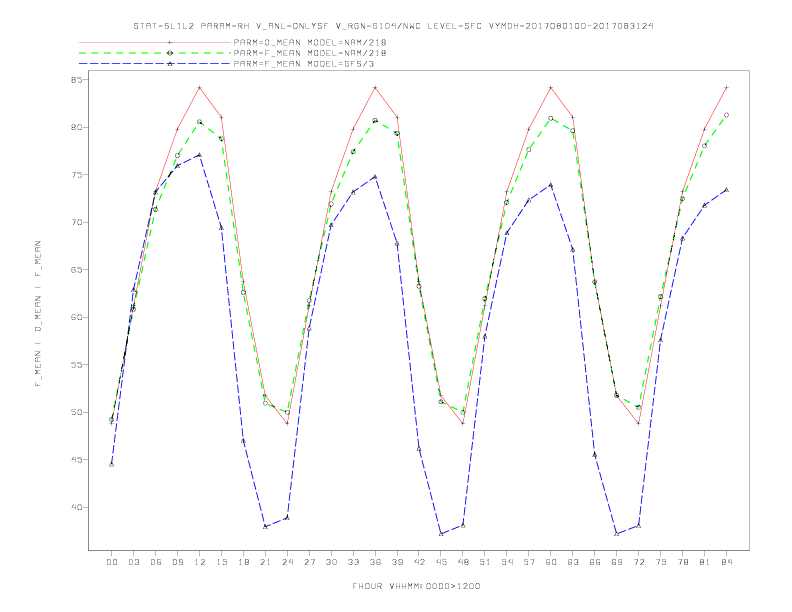Click red O_MEAN plus marker at hour 36

(375, 88)
